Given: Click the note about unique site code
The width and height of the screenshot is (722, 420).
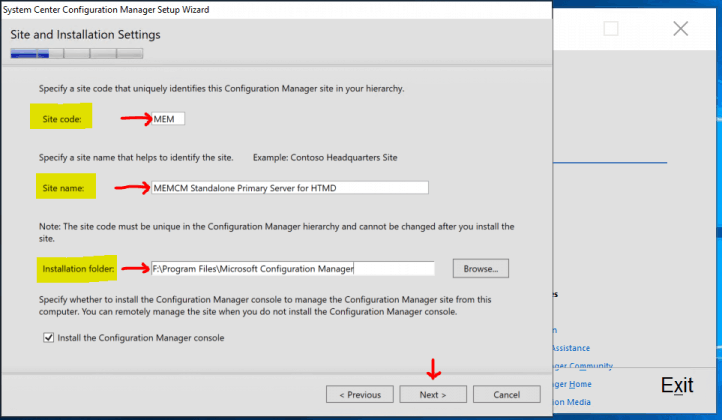Looking at the screenshot, I should click(x=276, y=232).
